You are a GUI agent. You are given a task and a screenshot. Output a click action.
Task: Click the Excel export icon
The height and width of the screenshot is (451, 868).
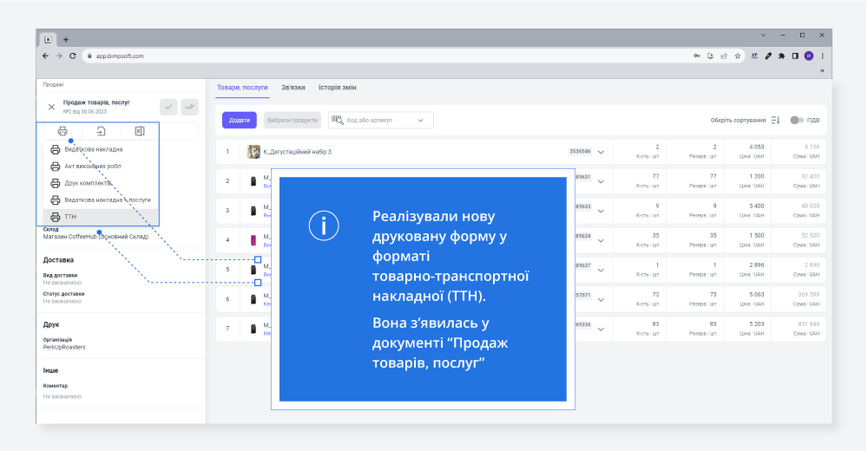click(139, 131)
